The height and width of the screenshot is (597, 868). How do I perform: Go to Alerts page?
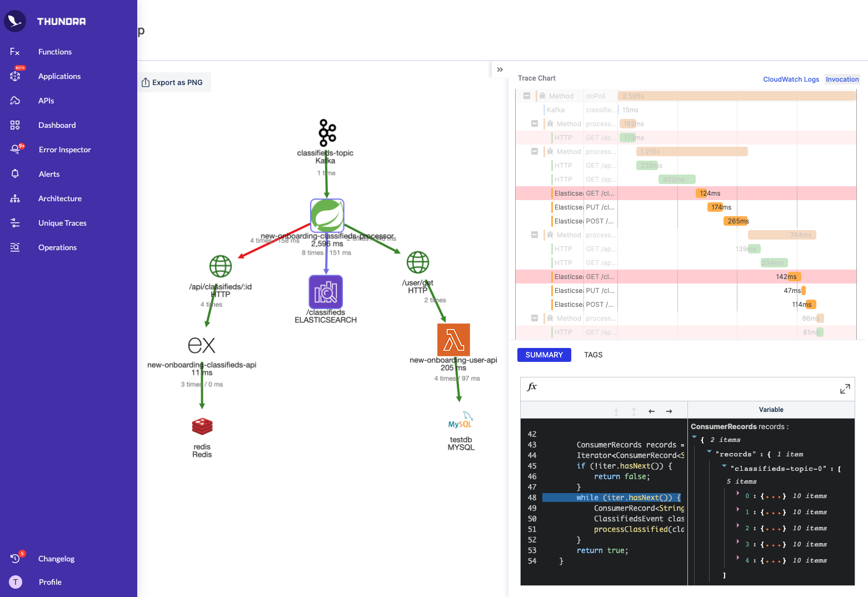pos(49,174)
